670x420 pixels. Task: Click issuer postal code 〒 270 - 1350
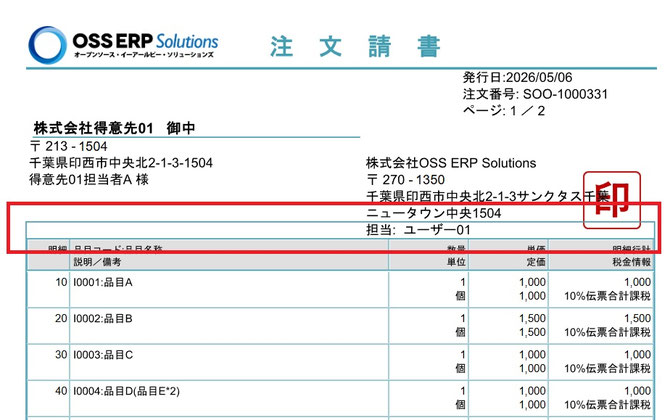pyautogui.click(x=406, y=180)
